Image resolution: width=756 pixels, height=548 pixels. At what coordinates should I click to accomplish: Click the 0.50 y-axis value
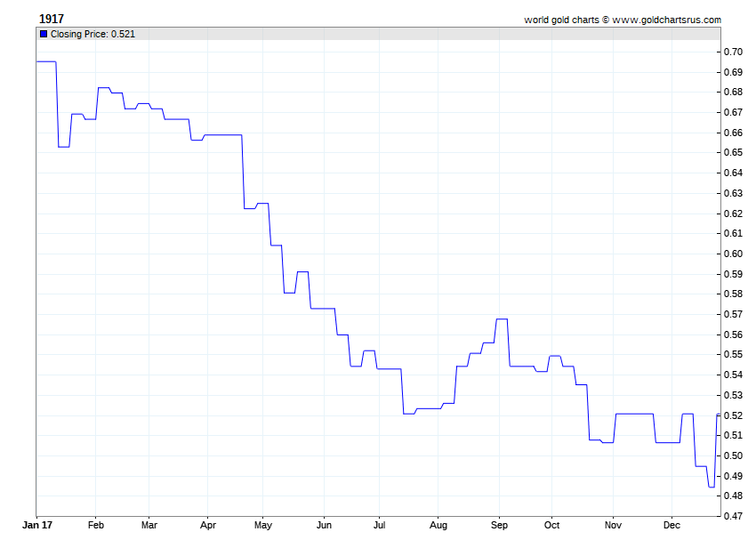pyautogui.click(x=734, y=455)
